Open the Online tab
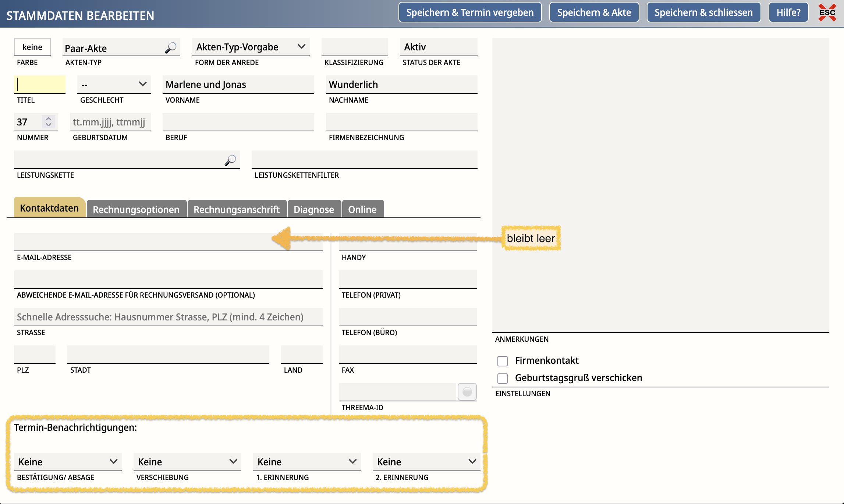This screenshot has height=504, width=844. coord(362,209)
